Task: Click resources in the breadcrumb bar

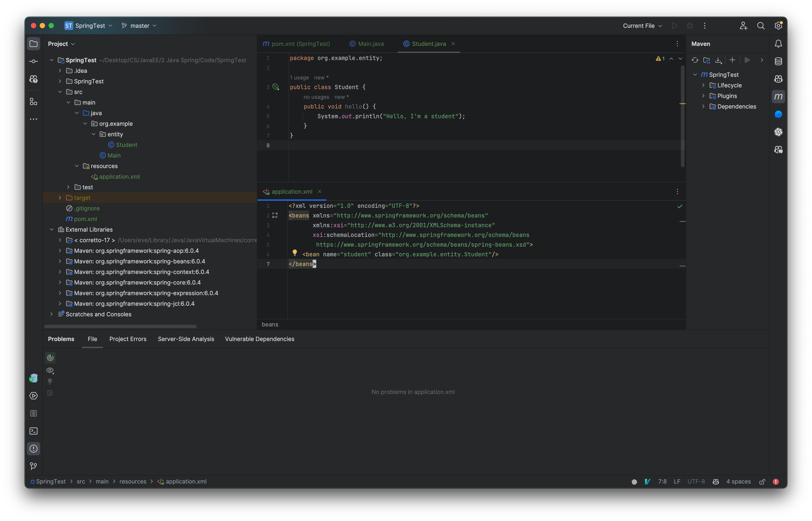Action: pos(133,482)
